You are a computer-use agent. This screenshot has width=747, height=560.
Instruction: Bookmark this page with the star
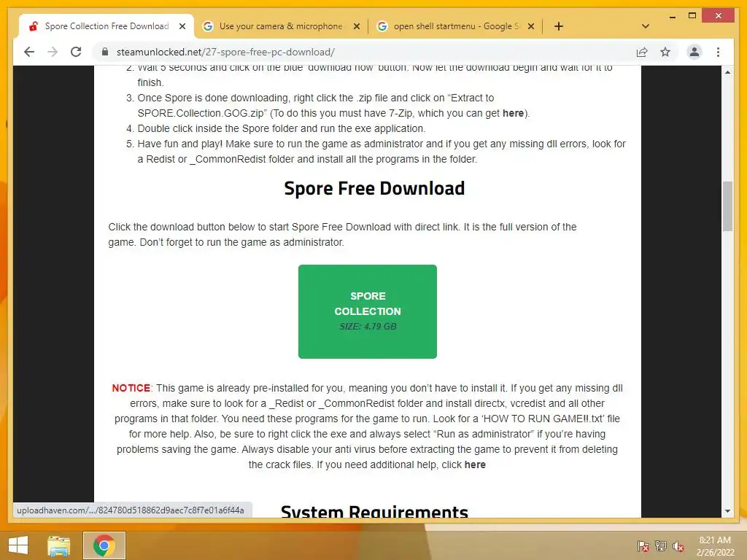665,52
